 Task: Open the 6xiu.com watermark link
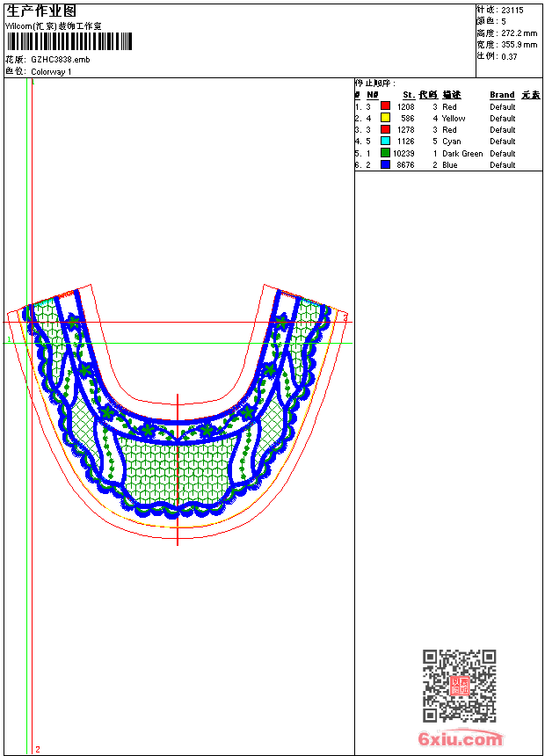460,739
